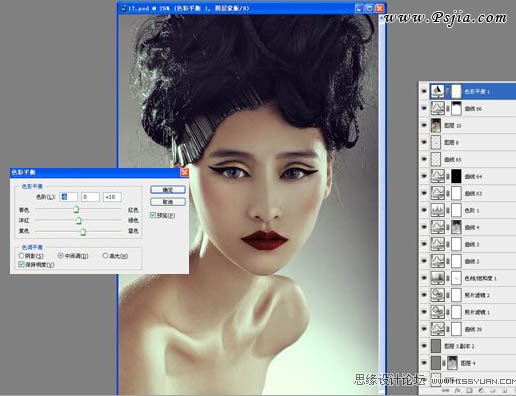
Task: Hide the 色阶 1 layer eye icon
Action: [x=424, y=210]
